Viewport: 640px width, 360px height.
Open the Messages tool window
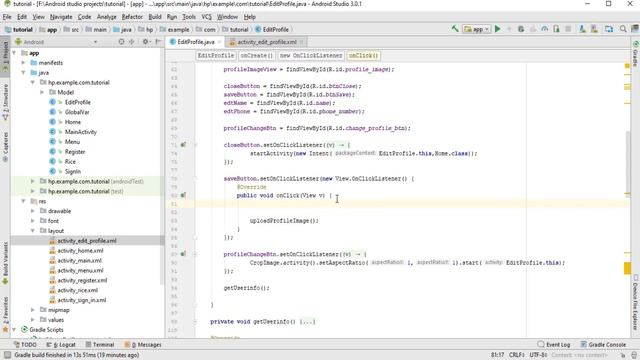143,344
